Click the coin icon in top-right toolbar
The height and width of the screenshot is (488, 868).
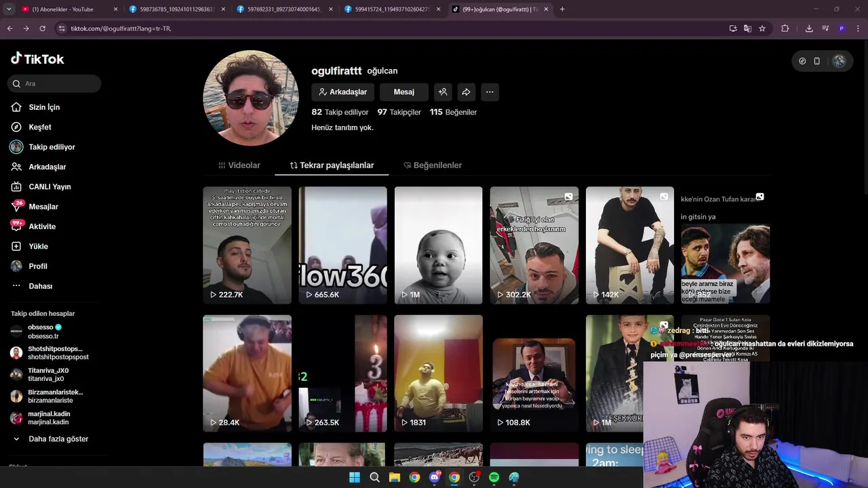coord(802,61)
